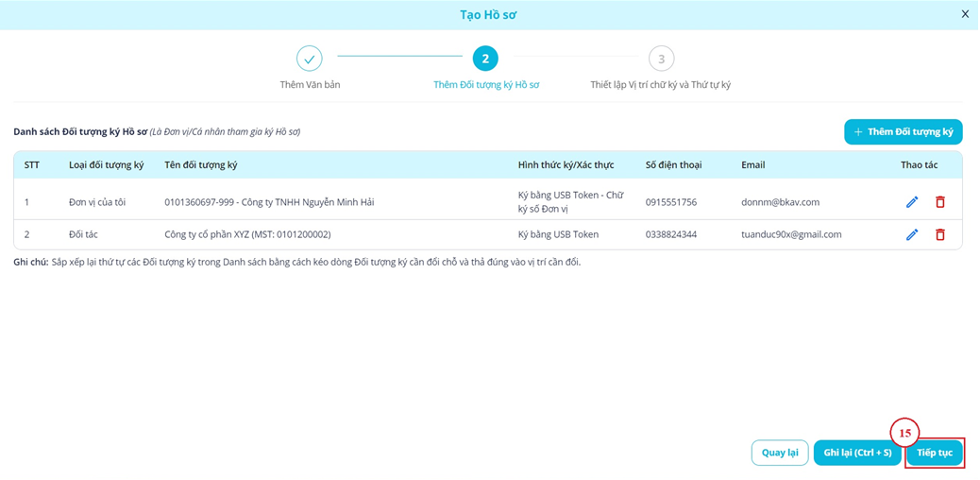
Task: Click trash icon for Công ty cổ phần XYZ
Action: pyautogui.click(x=939, y=234)
